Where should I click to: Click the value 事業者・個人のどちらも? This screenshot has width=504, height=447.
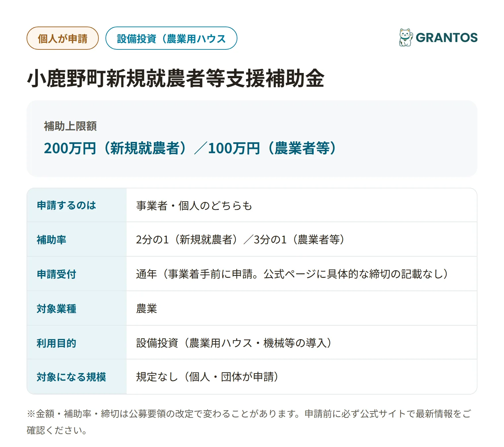pyautogui.click(x=194, y=206)
